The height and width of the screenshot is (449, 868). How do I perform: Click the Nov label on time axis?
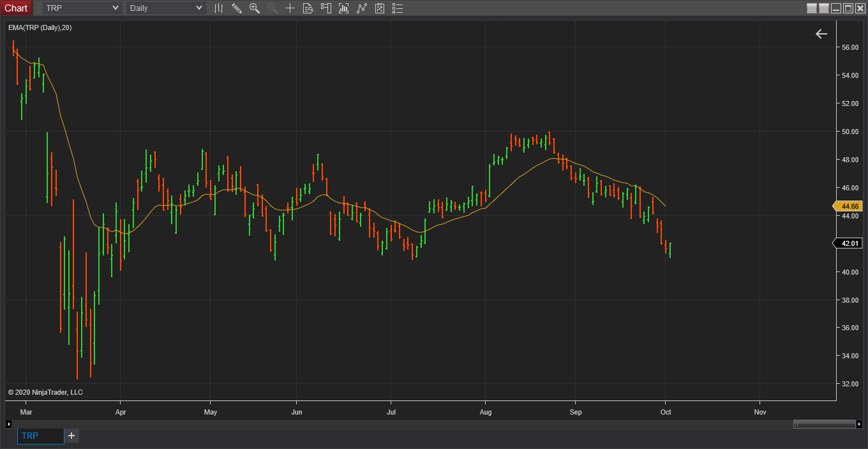point(760,412)
